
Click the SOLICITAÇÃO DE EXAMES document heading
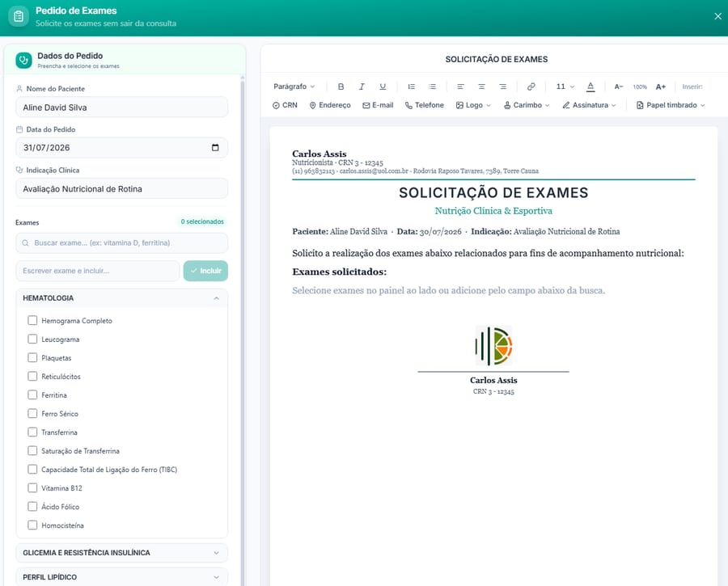493,192
